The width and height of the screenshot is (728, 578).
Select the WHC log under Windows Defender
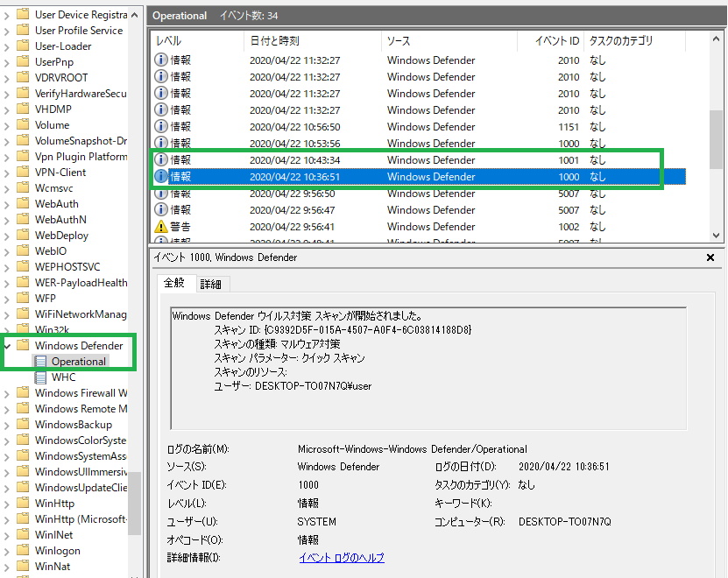coord(64,377)
